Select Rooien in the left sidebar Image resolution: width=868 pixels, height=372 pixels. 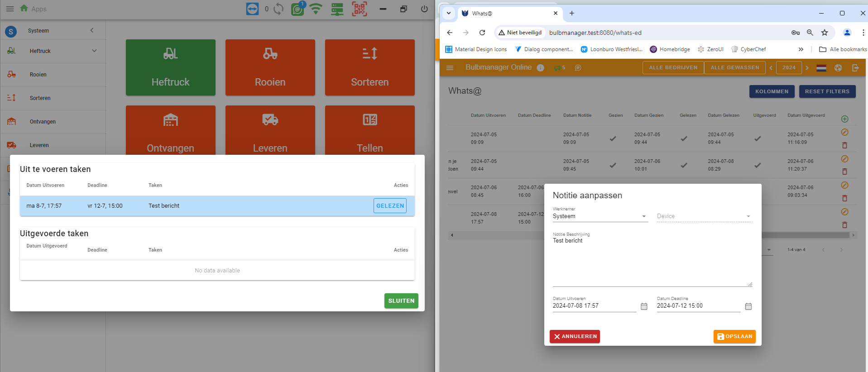pos(38,75)
